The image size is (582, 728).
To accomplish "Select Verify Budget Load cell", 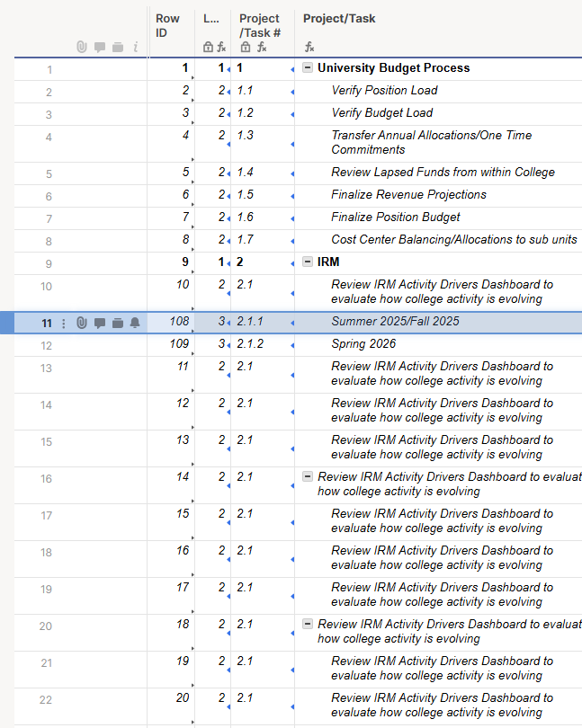I will (x=438, y=114).
